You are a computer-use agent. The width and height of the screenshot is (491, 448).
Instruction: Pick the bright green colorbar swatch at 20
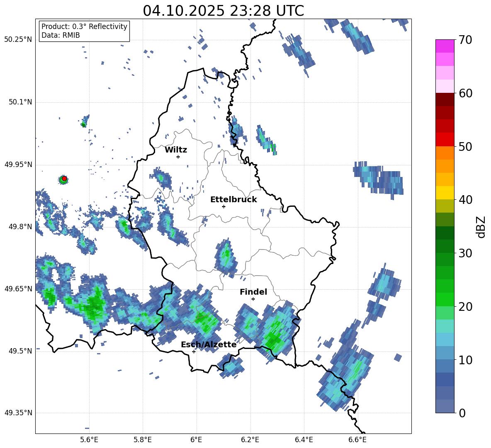click(x=445, y=299)
